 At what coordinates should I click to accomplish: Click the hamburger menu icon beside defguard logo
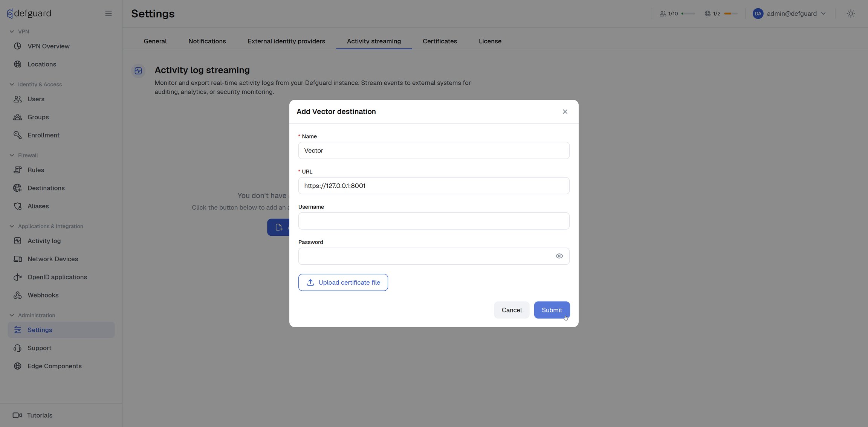[108, 14]
